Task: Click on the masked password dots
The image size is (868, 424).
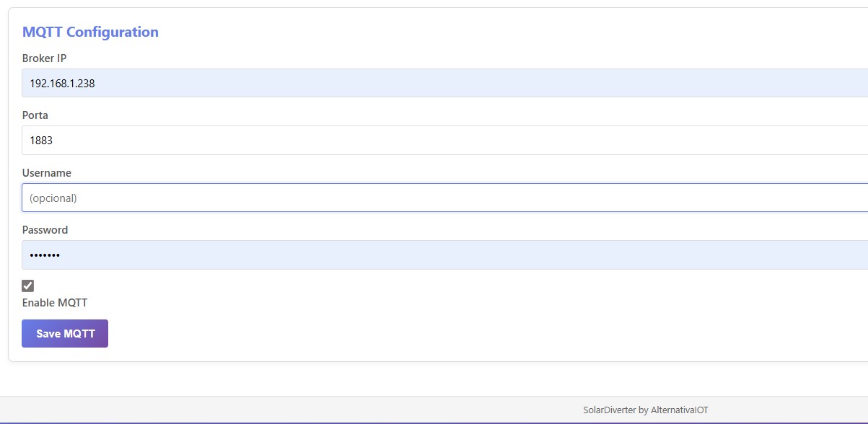Action: coord(45,255)
